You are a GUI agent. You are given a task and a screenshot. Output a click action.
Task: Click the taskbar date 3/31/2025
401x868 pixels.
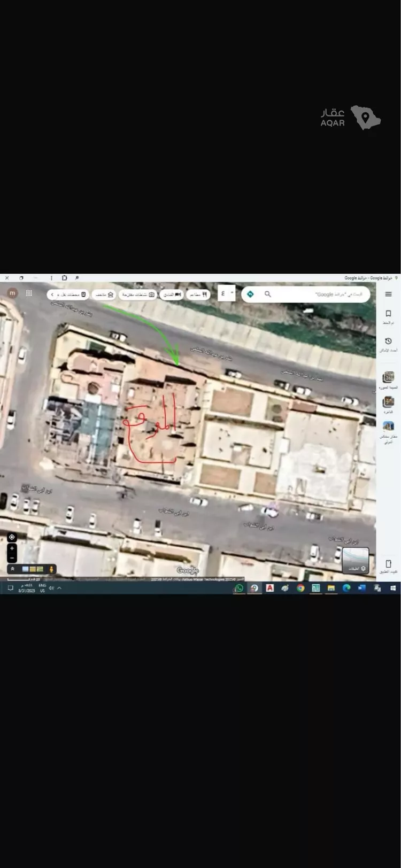coord(26,591)
